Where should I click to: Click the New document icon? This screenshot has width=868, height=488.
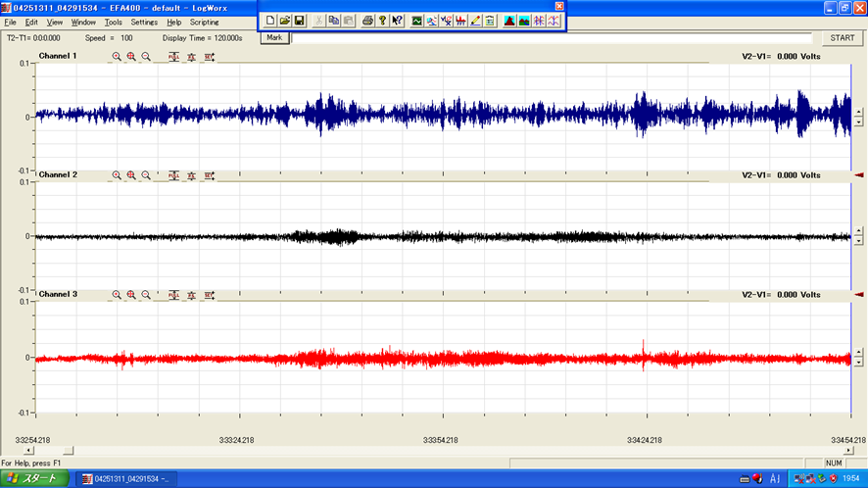click(x=271, y=21)
